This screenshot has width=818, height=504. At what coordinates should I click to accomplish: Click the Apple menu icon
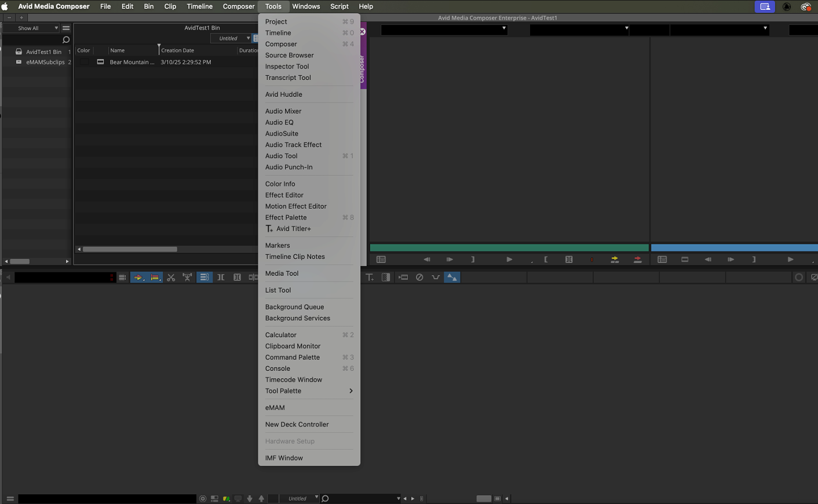click(x=5, y=6)
